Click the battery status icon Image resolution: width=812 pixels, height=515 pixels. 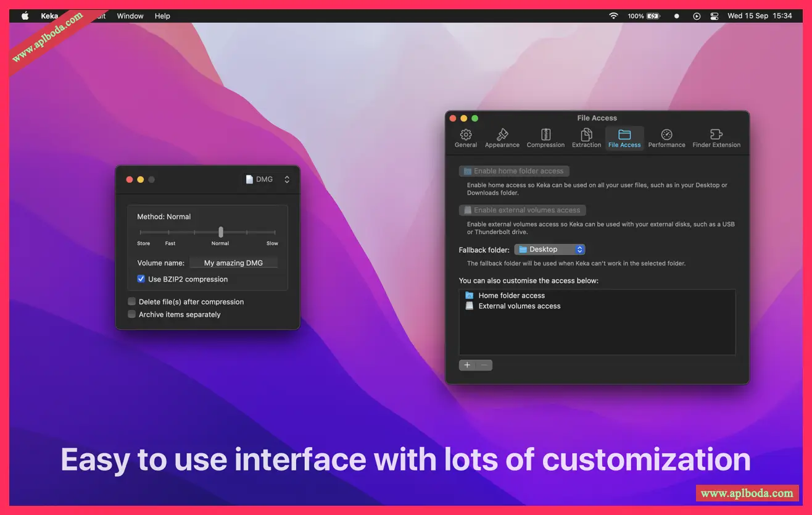tap(653, 16)
